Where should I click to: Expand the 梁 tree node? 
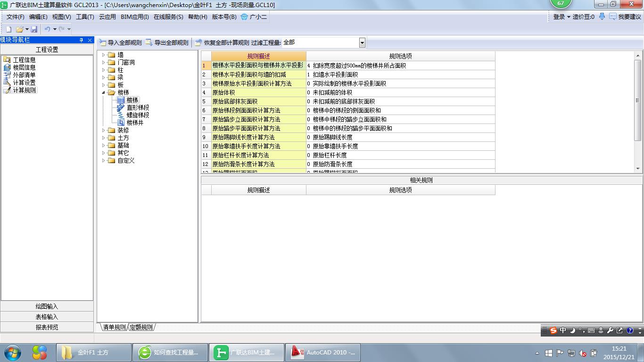pyautogui.click(x=104, y=77)
